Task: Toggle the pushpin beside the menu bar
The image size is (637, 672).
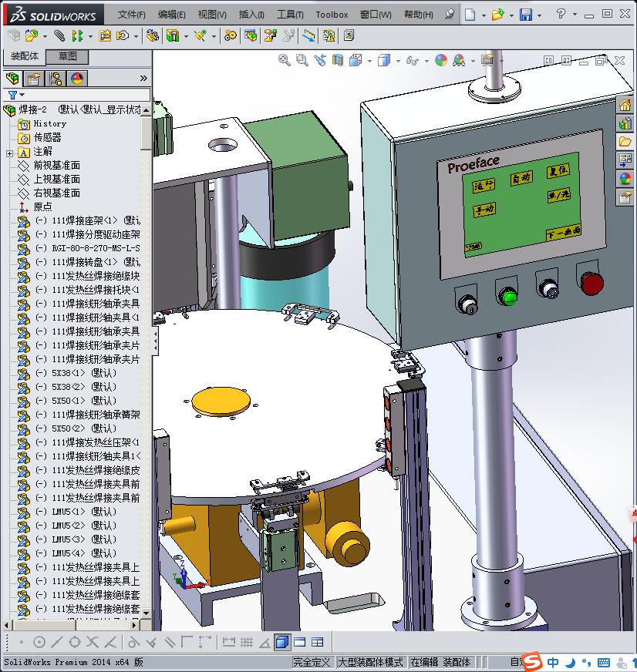Action: click(450, 15)
